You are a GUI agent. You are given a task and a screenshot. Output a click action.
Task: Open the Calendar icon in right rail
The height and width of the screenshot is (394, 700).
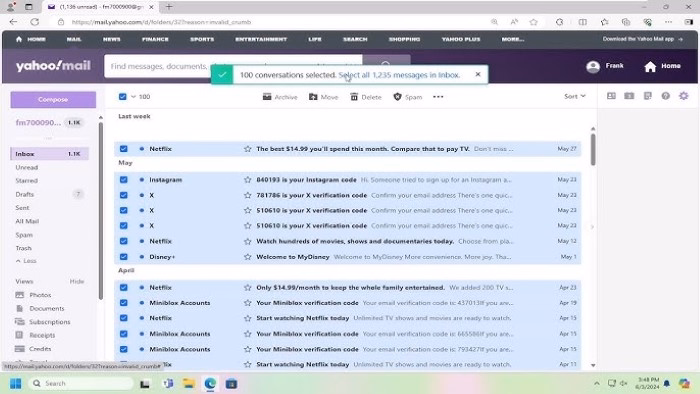(x=629, y=96)
